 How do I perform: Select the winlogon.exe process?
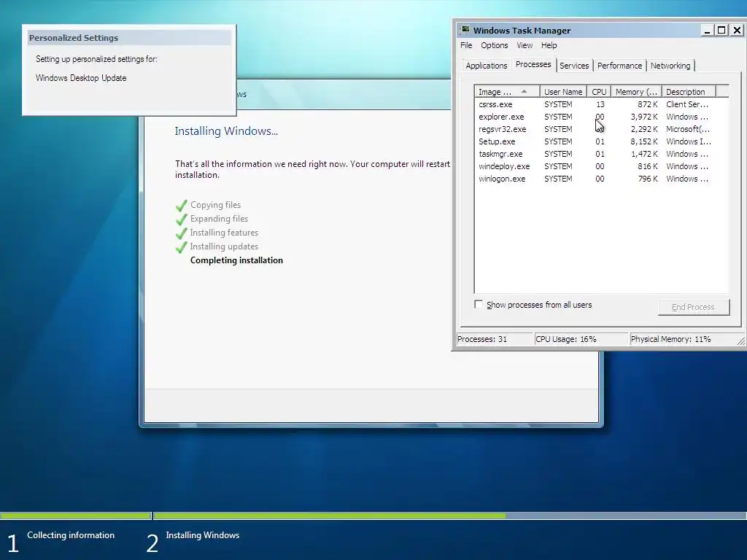point(601,179)
